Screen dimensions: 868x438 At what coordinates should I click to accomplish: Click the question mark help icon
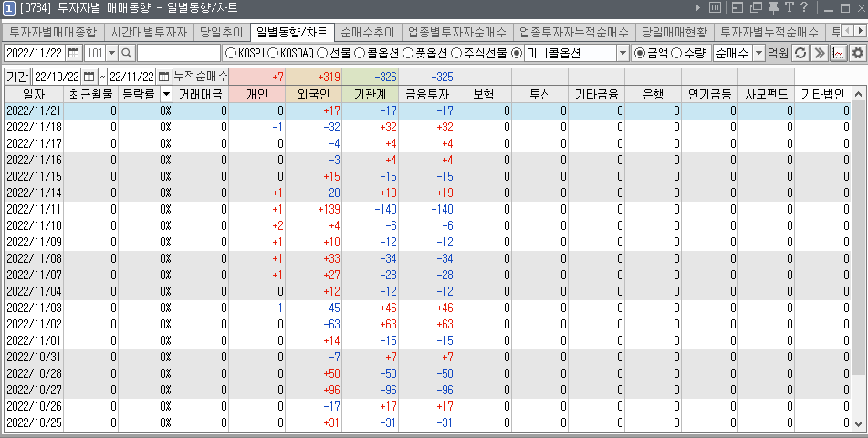803,8
